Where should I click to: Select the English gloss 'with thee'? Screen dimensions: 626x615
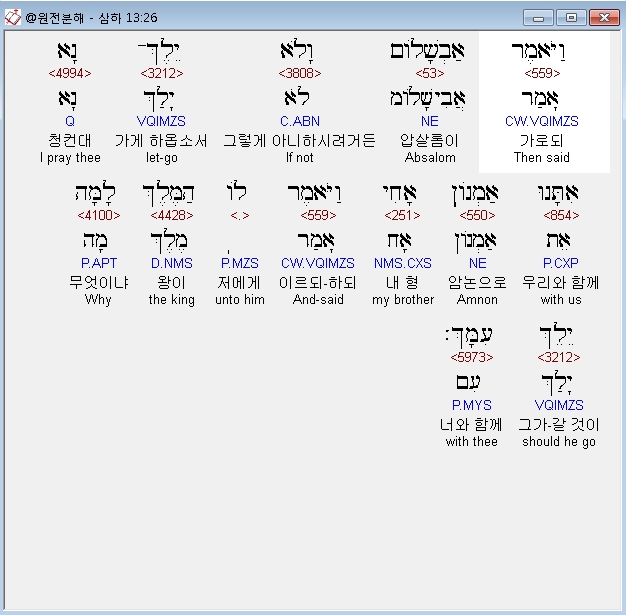(471, 442)
